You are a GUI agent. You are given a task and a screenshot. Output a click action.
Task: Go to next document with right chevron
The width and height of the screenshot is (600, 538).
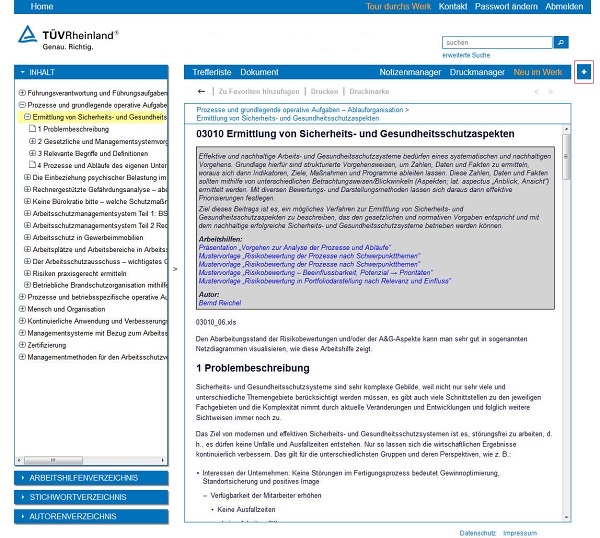click(x=551, y=91)
